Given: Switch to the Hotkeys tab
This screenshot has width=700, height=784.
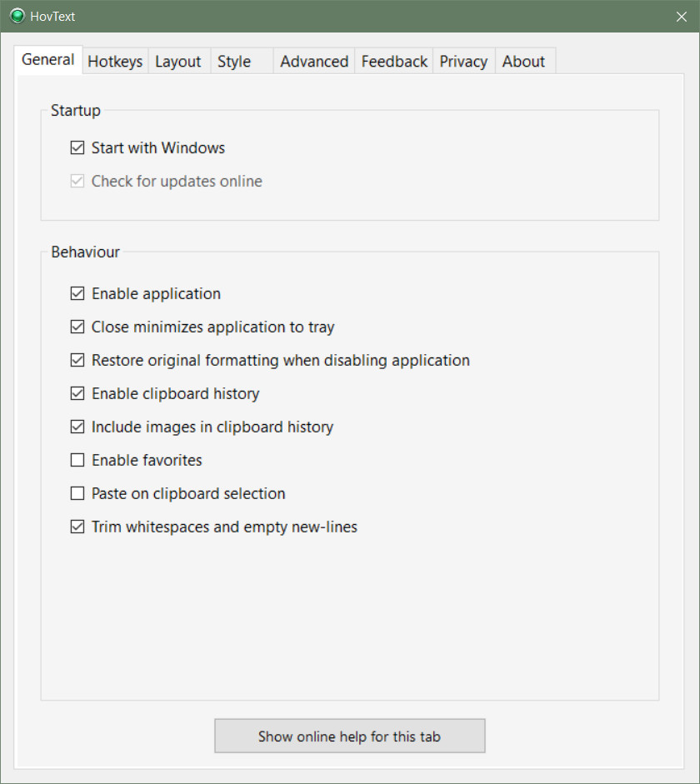Looking at the screenshot, I should click(x=115, y=61).
